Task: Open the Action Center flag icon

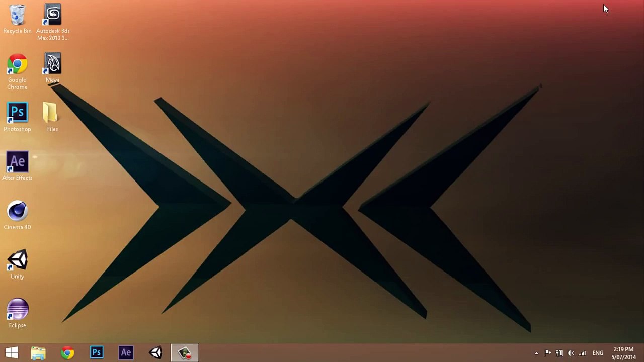Action: point(548,353)
